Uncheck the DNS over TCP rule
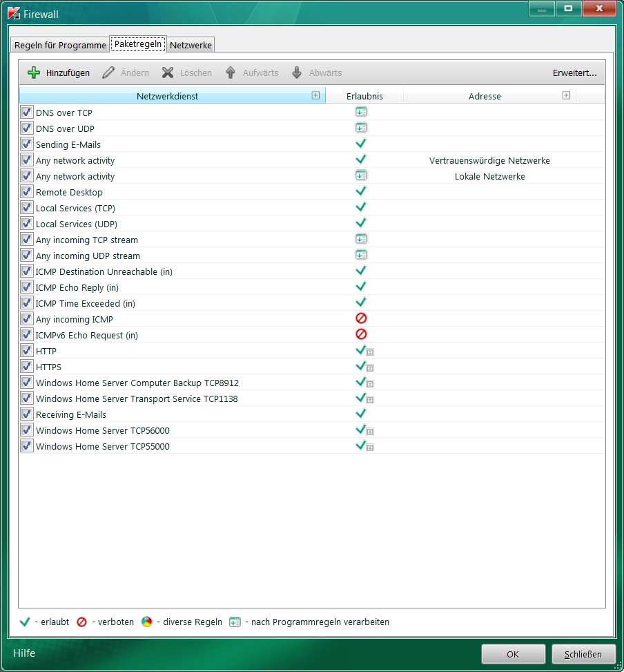 (26, 113)
